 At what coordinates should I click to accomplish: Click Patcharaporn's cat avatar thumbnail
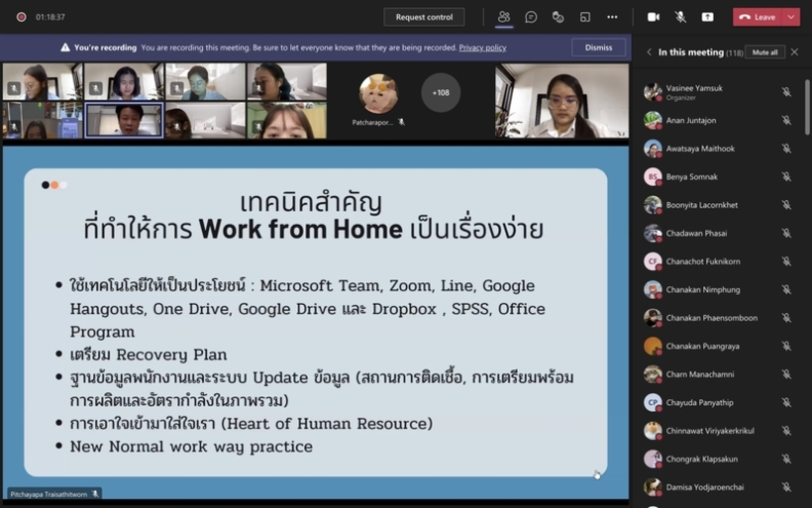(x=378, y=94)
